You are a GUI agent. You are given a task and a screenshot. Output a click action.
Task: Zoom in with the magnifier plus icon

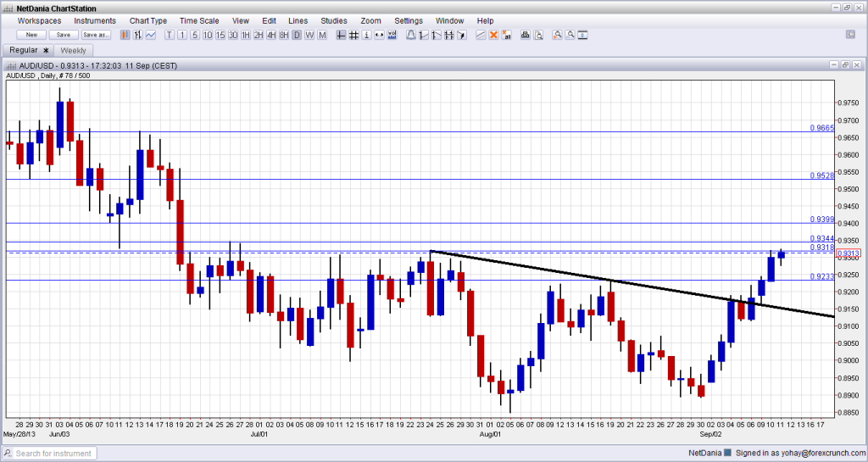click(x=557, y=35)
